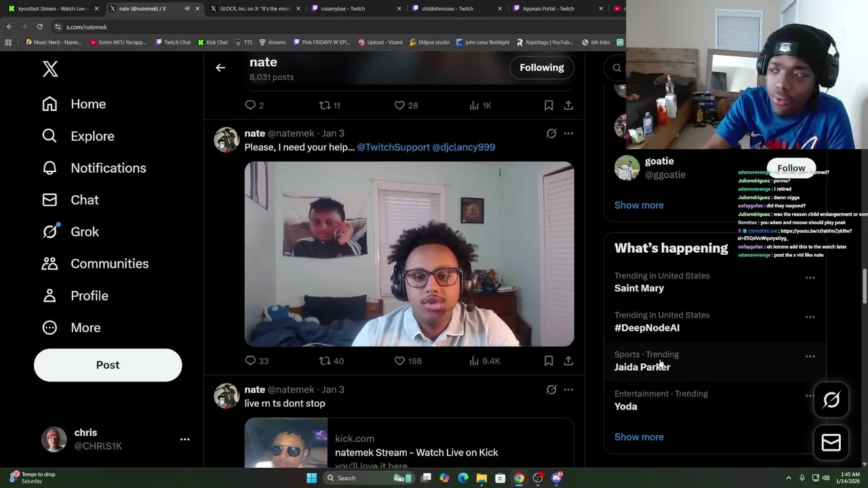Open Chat in sidebar

(70, 199)
